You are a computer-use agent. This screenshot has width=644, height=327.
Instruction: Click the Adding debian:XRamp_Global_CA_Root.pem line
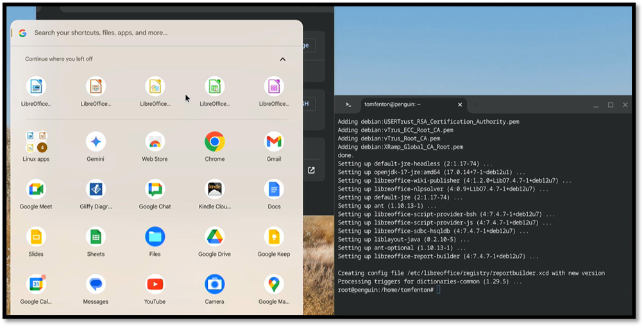400,147
